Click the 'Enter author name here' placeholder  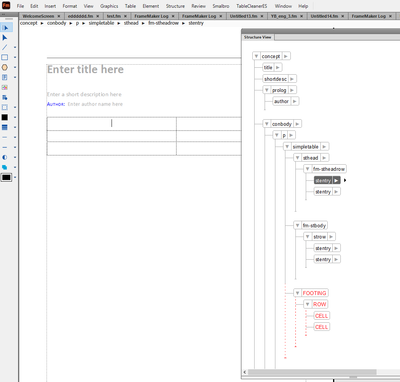pos(95,104)
